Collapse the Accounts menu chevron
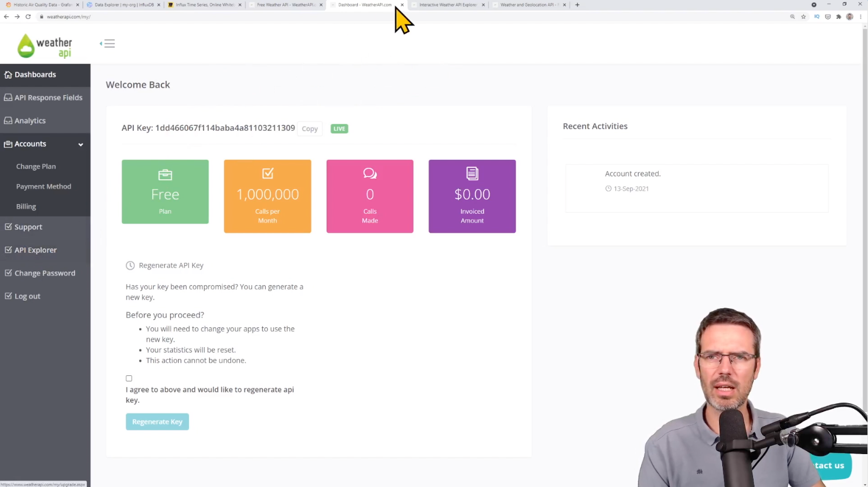 pyautogui.click(x=81, y=145)
